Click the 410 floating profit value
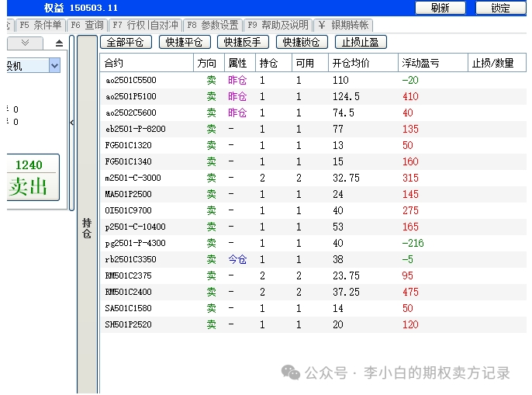This screenshot has width=532, height=395. pyautogui.click(x=410, y=96)
